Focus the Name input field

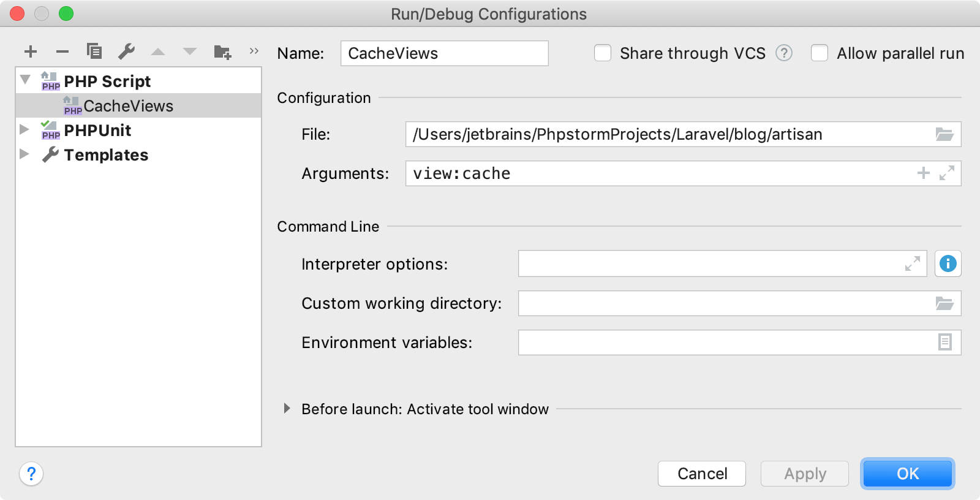click(445, 53)
